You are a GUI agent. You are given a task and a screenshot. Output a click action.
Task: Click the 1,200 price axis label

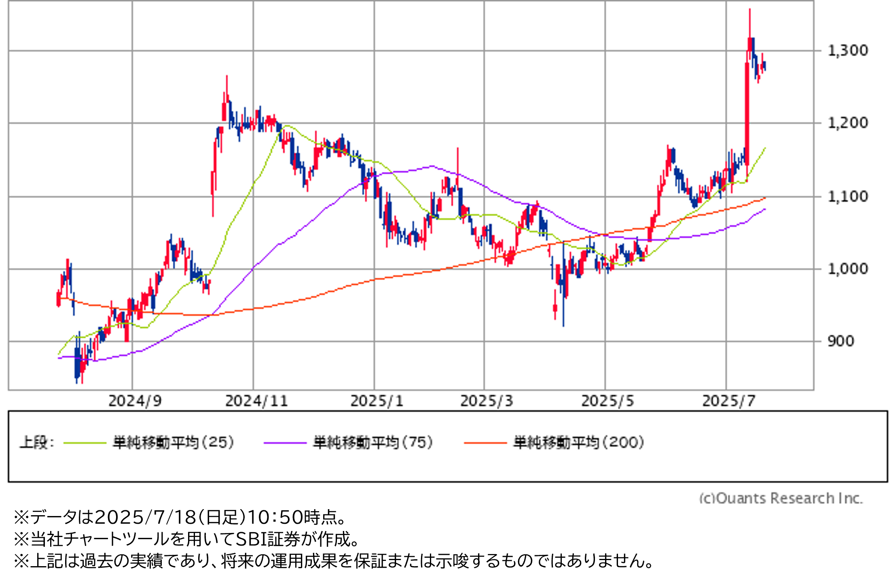[x=848, y=123]
